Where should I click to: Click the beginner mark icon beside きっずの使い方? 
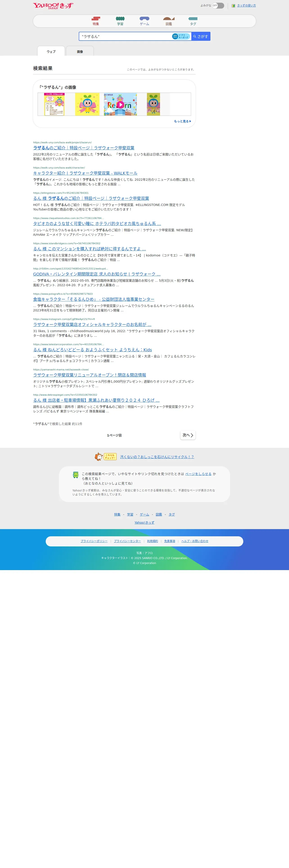[x=233, y=6]
